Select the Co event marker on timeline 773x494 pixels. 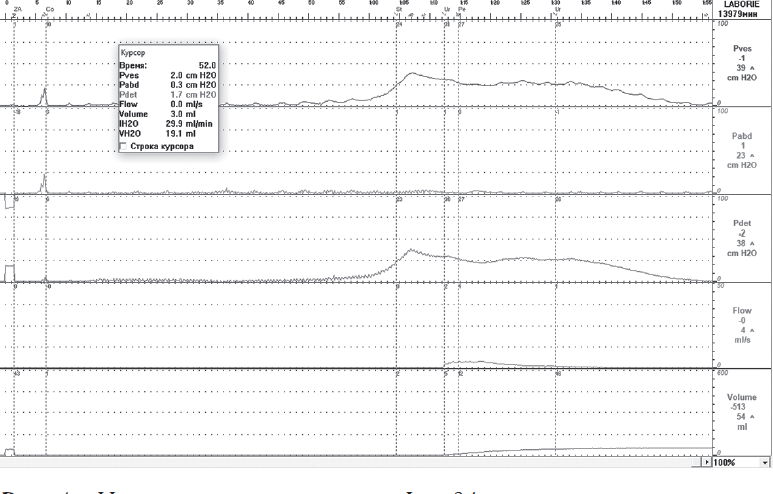[x=50, y=8]
